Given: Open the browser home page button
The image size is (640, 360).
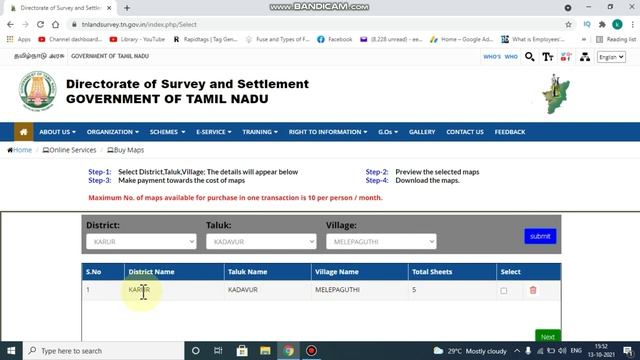Looking at the screenshot, I should click(56, 24).
